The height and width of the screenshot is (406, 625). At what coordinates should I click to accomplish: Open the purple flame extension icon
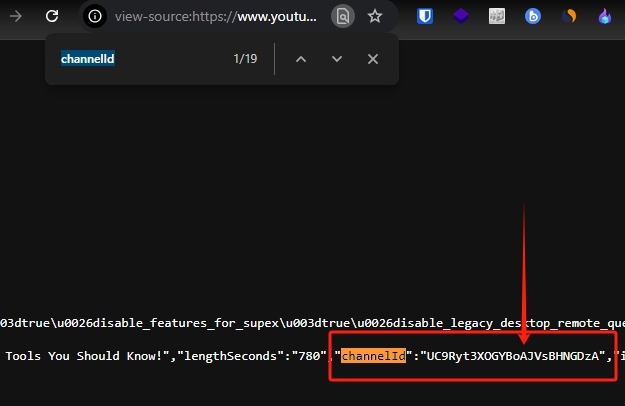coord(605,16)
